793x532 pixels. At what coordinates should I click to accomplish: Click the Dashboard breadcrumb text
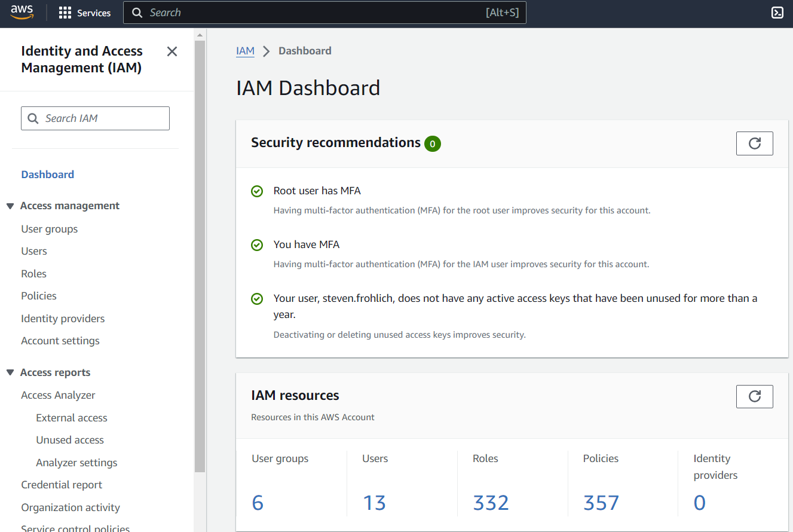[x=305, y=51]
